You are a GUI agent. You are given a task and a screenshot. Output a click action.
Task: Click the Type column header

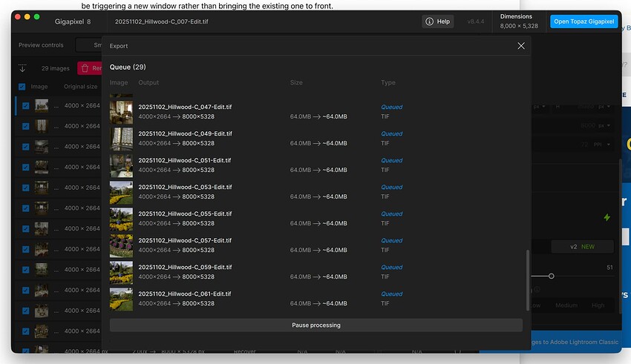(x=388, y=82)
